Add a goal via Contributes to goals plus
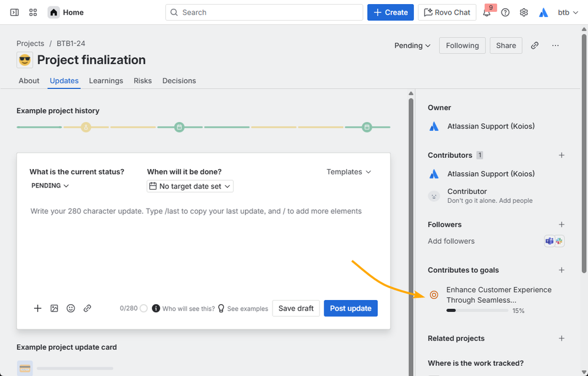Viewport: 588px width, 376px height. click(562, 270)
